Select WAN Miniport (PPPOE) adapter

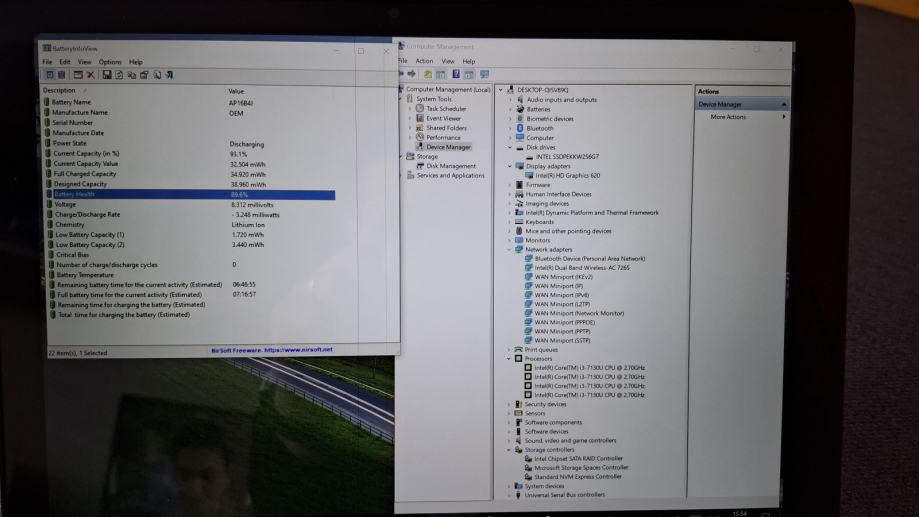(x=564, y=322)
